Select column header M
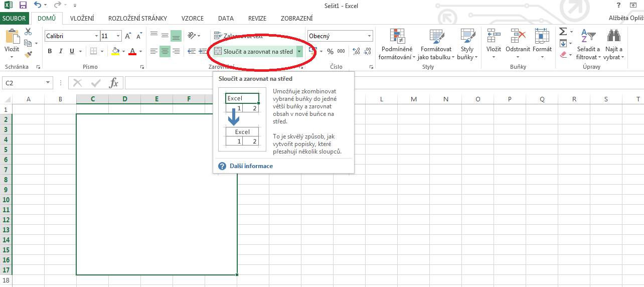This screenshot has height=287, width=644. pyautogui.click(x=414, y=99)
